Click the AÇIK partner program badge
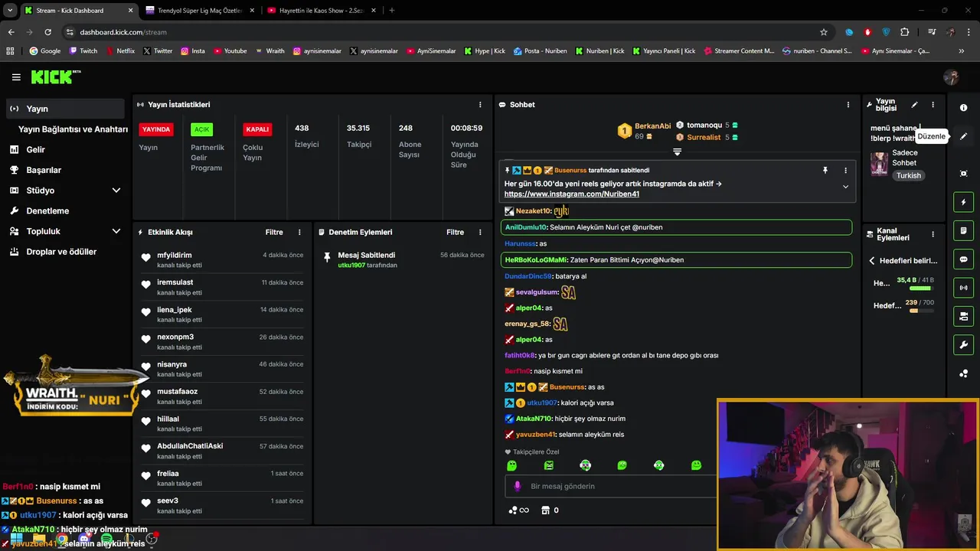Viewport: 980px width, 551px height. pos(201,129)
